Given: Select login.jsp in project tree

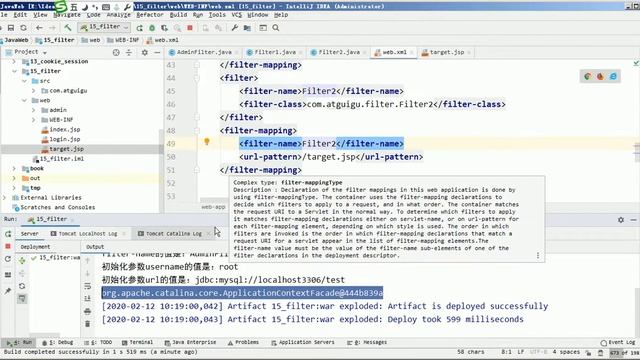Looking at the screenshot, I should click(60, 139).
